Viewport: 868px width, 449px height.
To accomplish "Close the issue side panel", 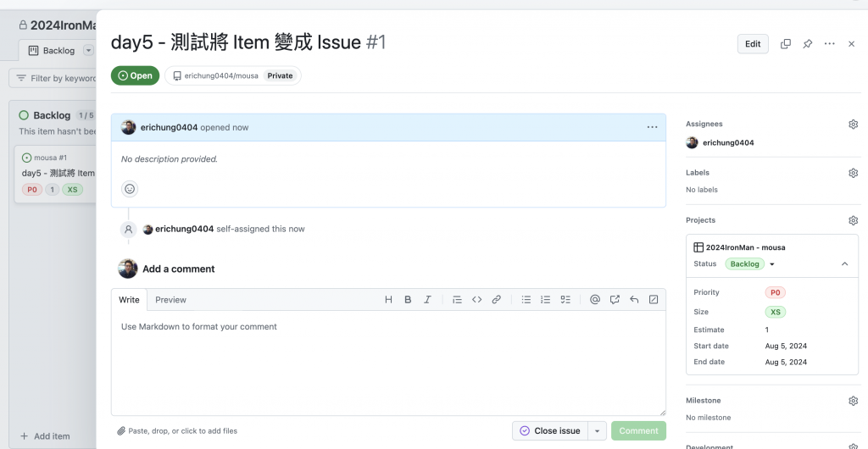I will [851, 44].
